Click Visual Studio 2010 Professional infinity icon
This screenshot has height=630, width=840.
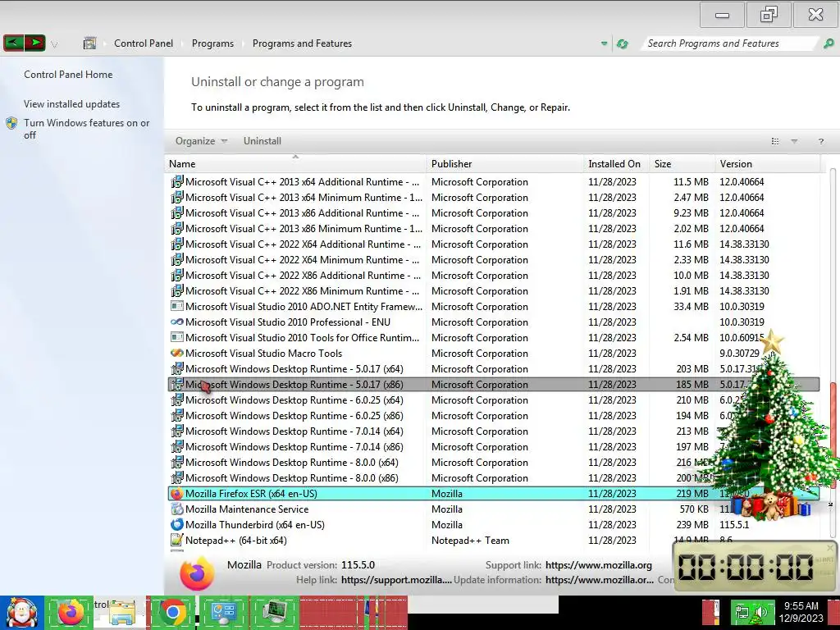point(177,322)
